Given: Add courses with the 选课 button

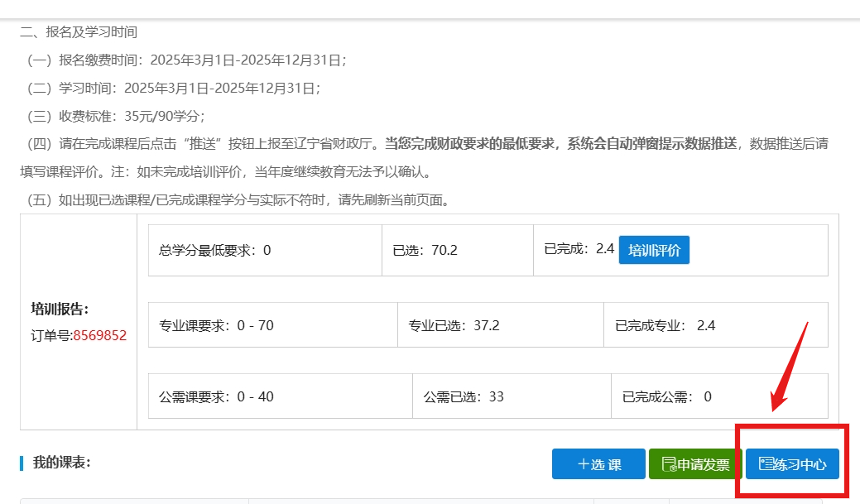Looking at the screenshot, I should coord(598,464).
